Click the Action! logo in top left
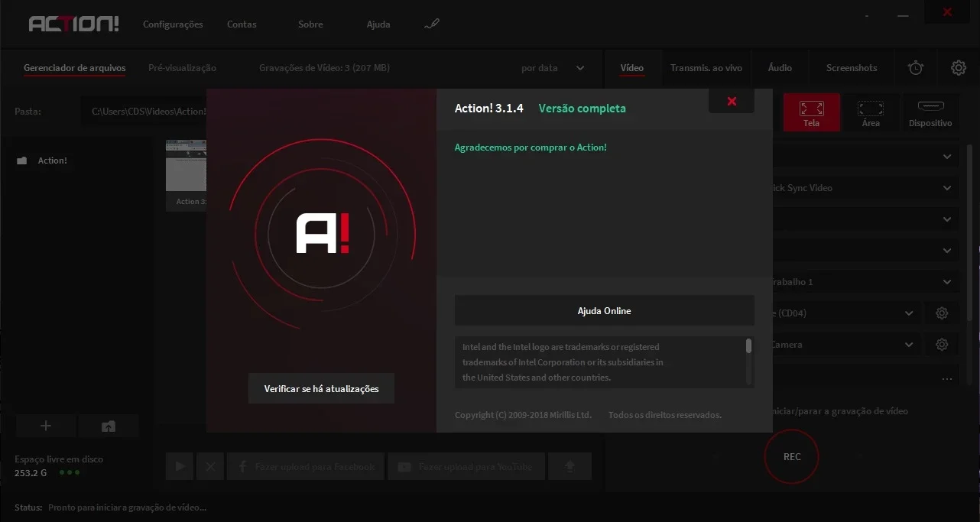Viewport: 980px width, 522px height. click(73, 24)
